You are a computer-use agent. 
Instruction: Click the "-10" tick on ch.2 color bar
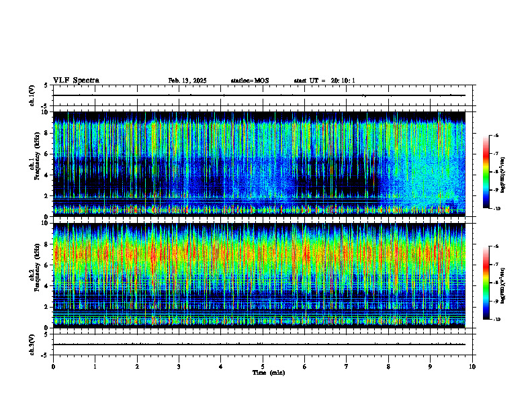pos(496,320)
